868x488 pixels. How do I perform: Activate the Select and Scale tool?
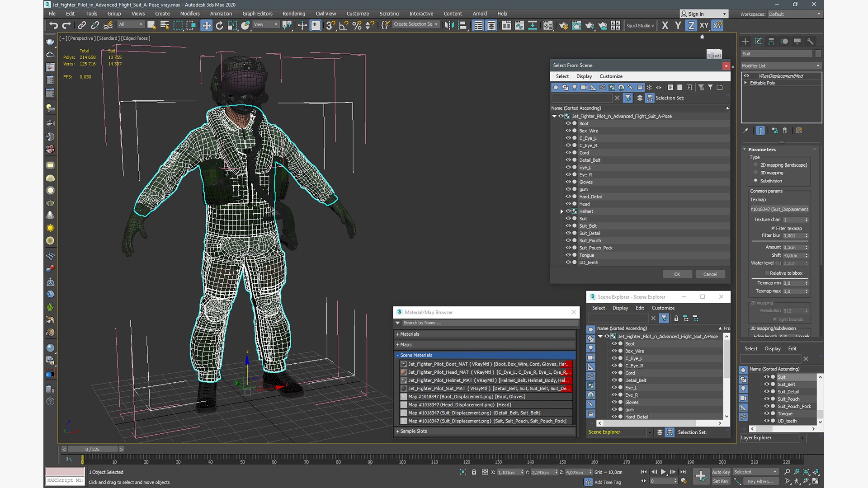[232, 25]
